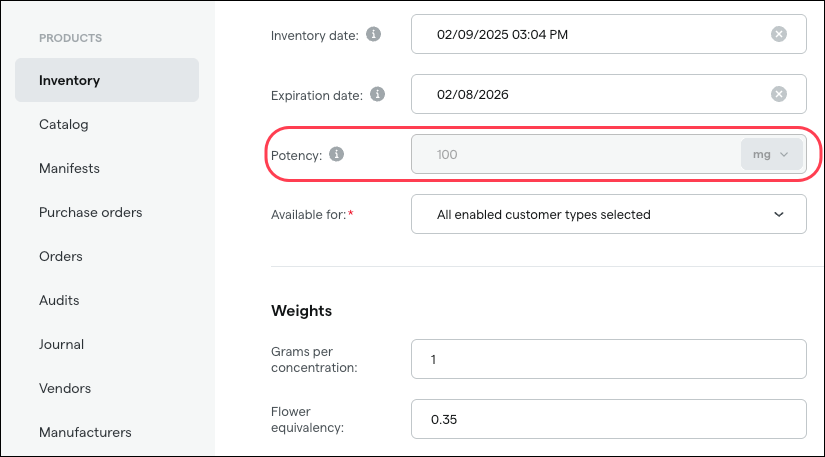Image resolution: width=825 pixels, height=457 pixels.
Task: Click the info icon beside Inventory date
Action: 374,34
